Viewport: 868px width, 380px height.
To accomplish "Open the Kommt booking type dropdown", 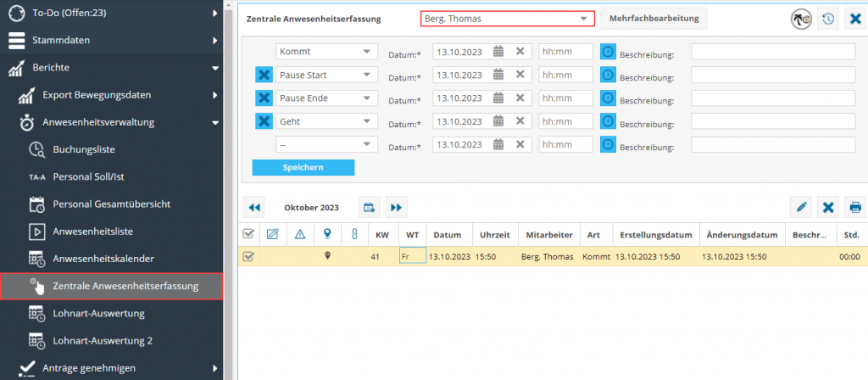I will click(x=326, y=52).
